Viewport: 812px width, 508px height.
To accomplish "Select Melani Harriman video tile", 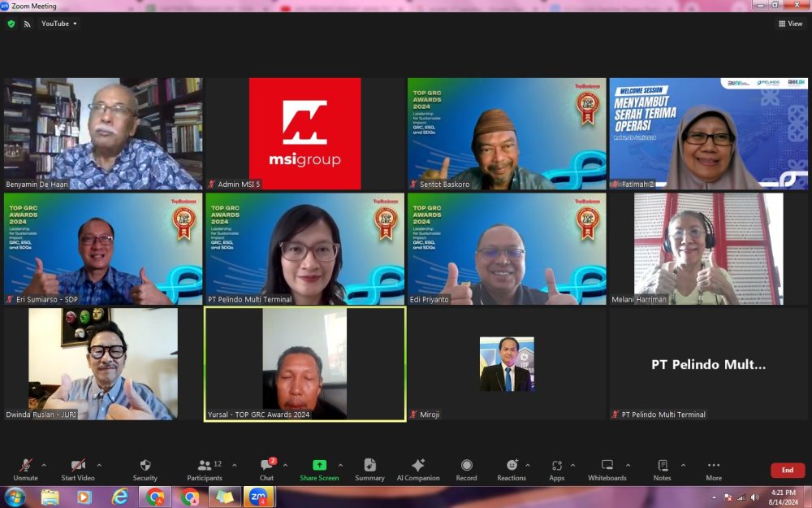I will 709,249.
